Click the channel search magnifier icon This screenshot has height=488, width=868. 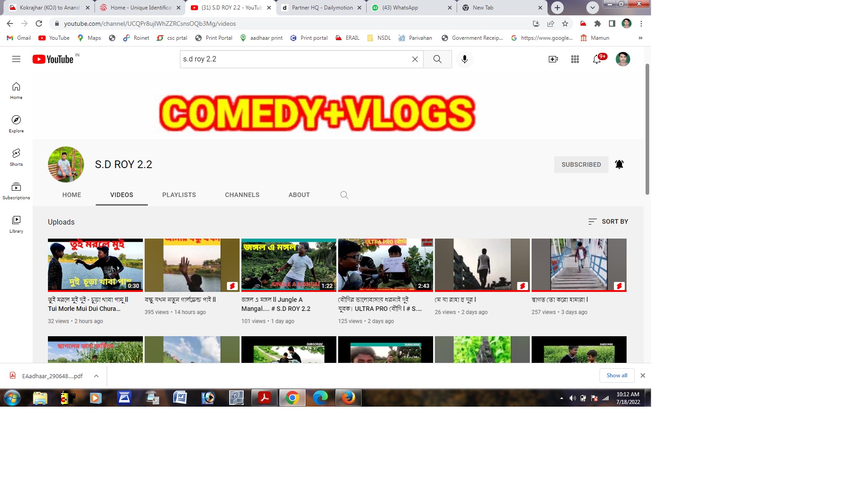344,195
